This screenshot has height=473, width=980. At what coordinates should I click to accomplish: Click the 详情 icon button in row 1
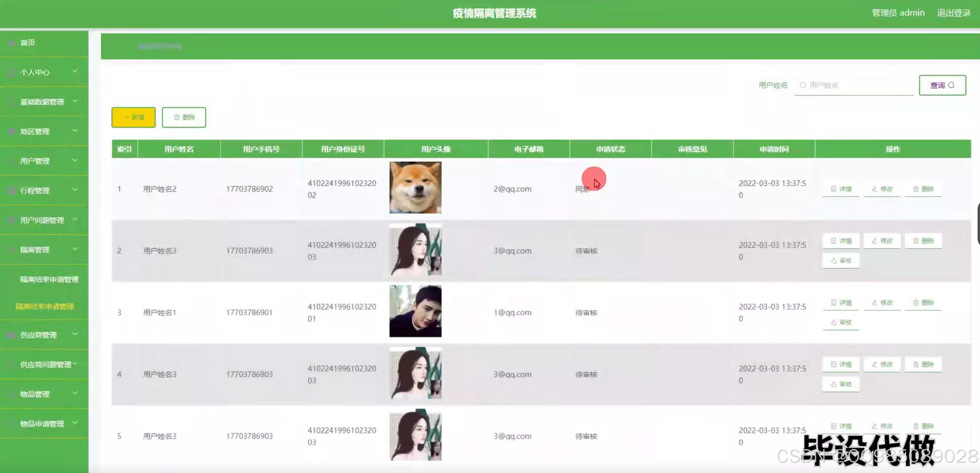(840, 189)
